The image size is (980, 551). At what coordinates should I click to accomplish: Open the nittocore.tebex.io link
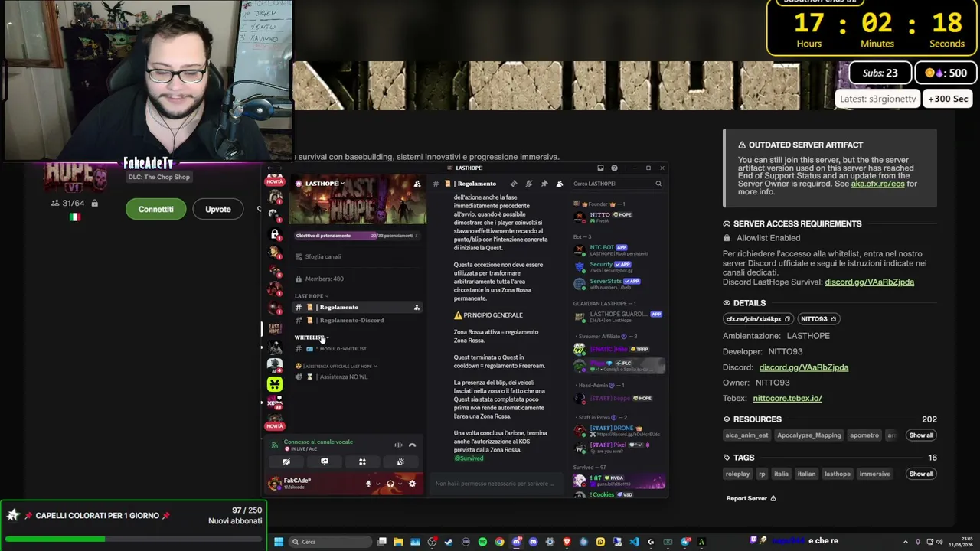click(787, 398)
